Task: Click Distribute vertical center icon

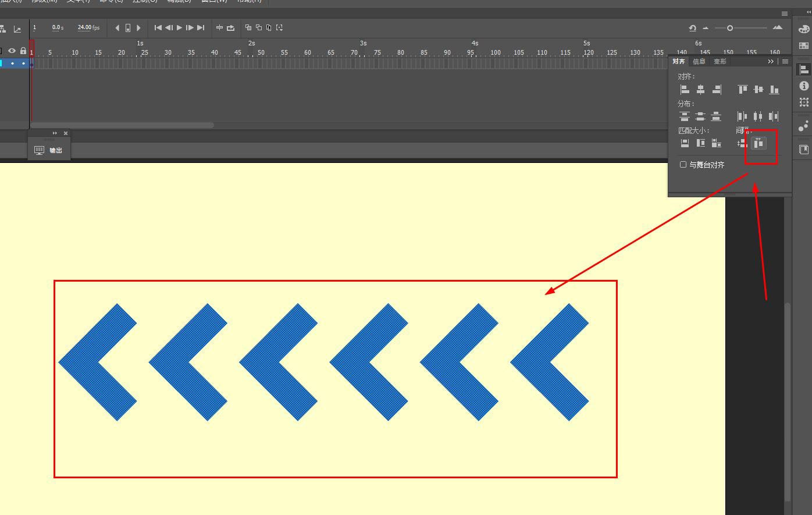Action: point(700,116)
